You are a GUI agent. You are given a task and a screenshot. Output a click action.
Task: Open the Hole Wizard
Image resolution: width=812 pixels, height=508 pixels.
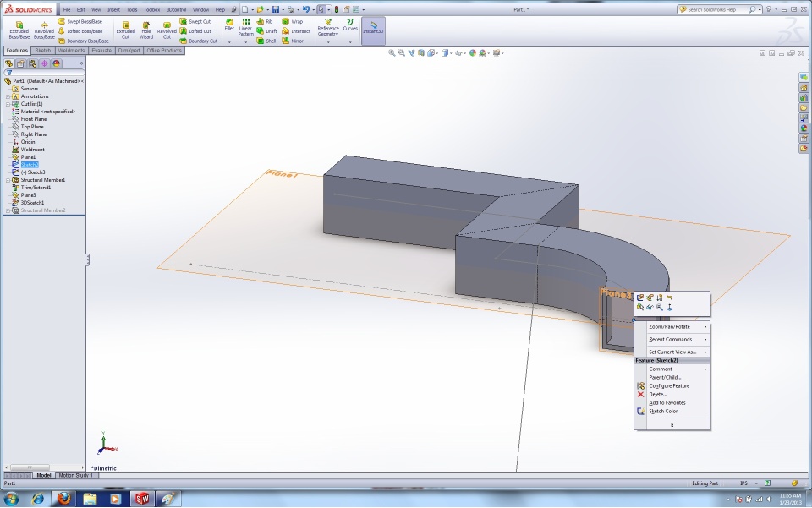pyautogui.click(x=146, y=30)
